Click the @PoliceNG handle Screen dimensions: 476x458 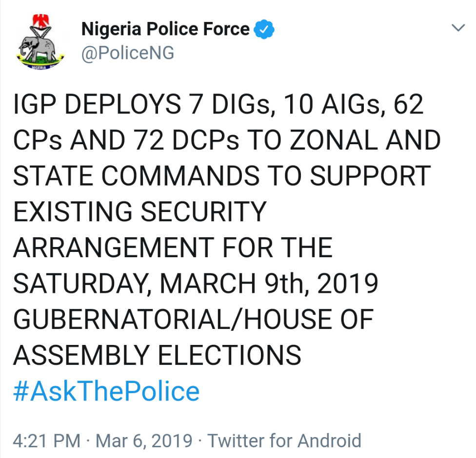pyautogui.click(x=127, y=53)
